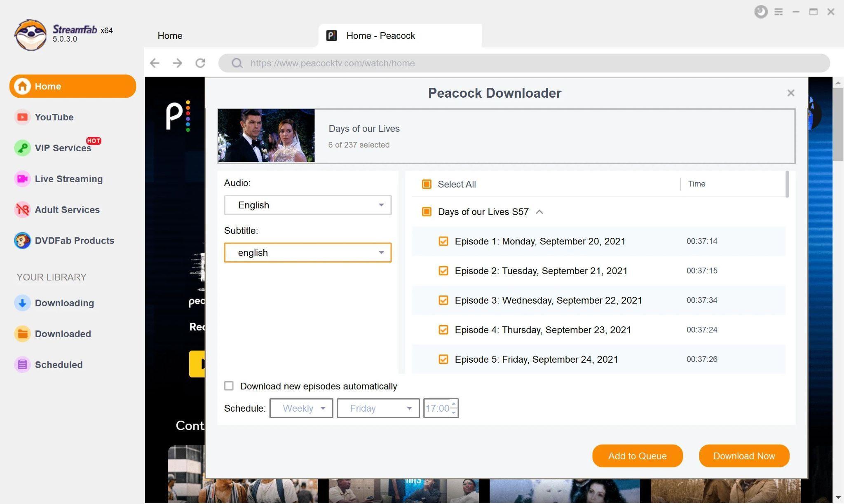Switch to Home tab in browser
Viewport: 844px width, 504px height.
click(x=170, y=35)
